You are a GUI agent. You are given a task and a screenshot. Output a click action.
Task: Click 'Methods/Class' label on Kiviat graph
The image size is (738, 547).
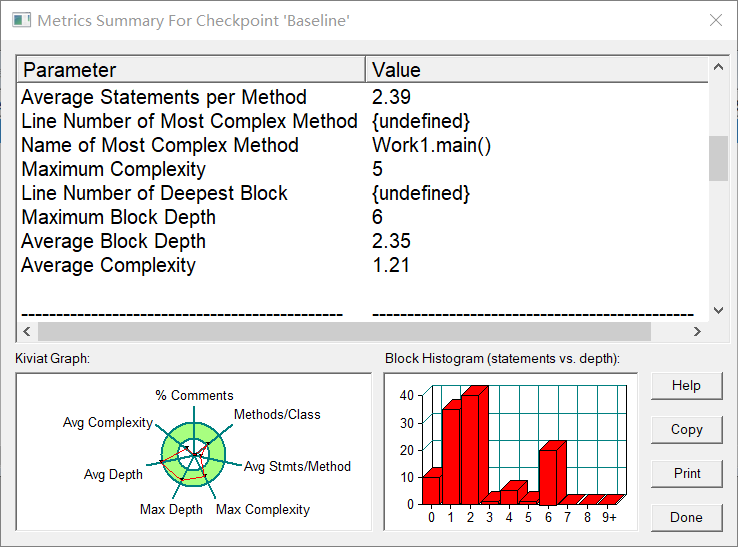coord(277,414)
